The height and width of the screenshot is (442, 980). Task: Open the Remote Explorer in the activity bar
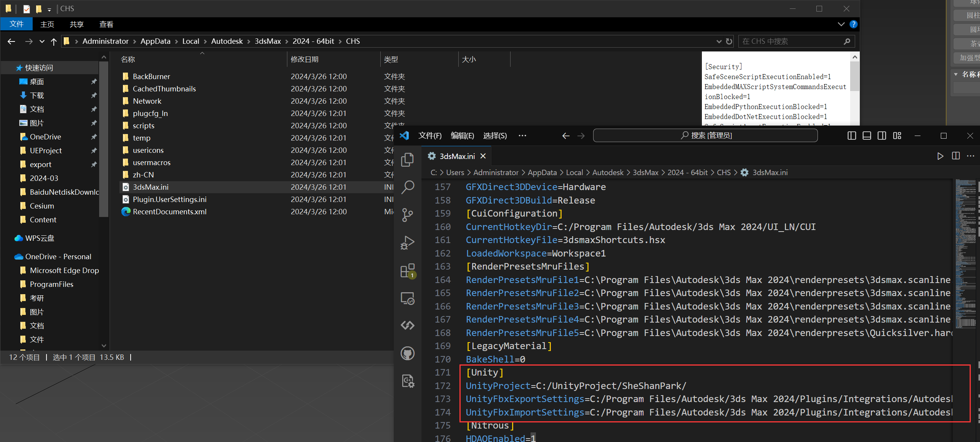click(408, 298)
